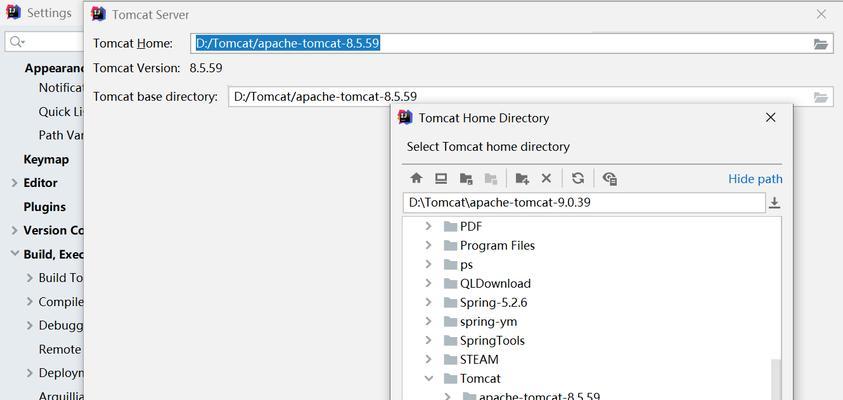Screen dimensions: 843x400
Task: Expand Deployment node in Settings
Action: [x=30, y=373]
